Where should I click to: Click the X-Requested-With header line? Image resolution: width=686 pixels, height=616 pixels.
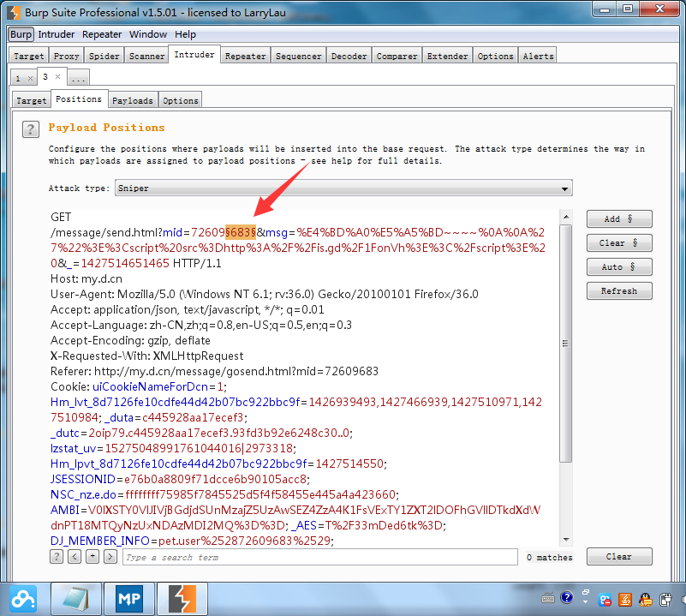147,356
